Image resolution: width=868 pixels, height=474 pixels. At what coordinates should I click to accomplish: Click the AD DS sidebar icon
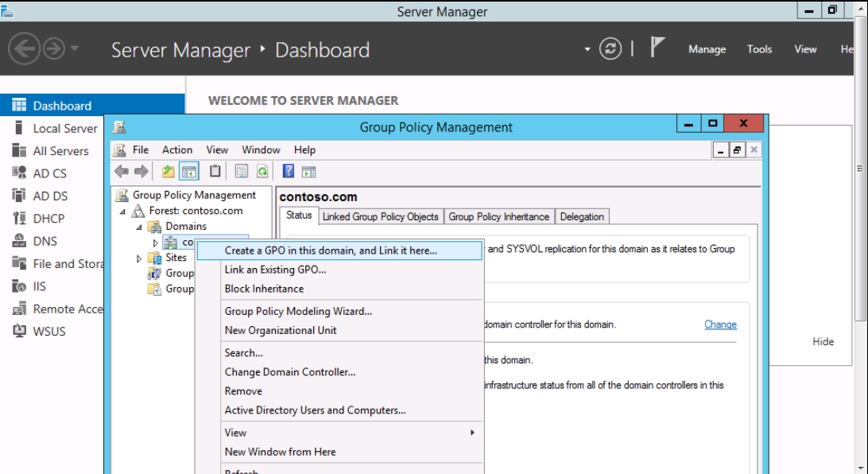[x=19, y=196]
